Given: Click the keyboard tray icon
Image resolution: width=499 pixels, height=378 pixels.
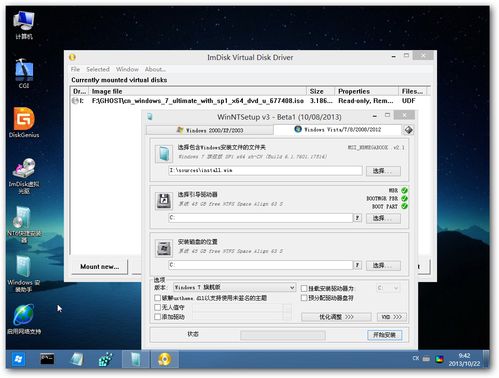Looking at the screenshot, I should (426, 359).
